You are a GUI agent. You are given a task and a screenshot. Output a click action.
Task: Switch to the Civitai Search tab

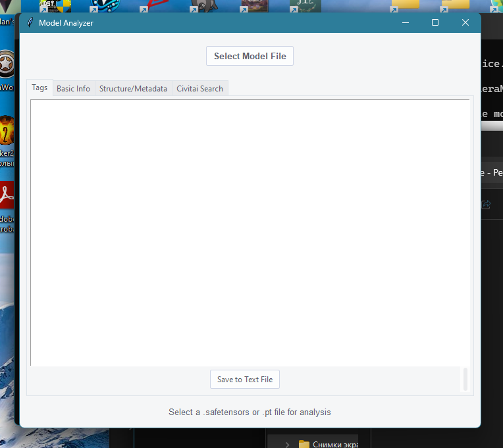(200, 89)
